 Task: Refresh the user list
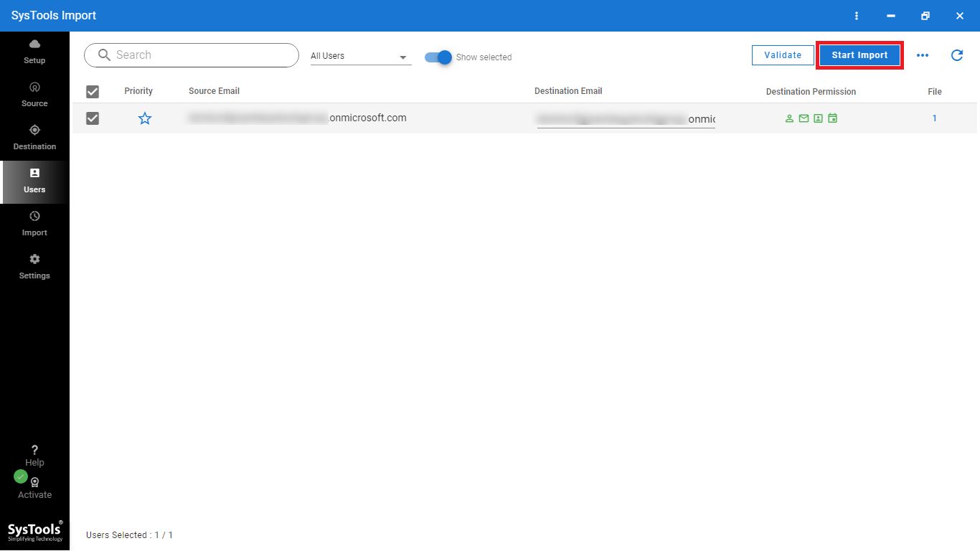(x=957, y=55)
